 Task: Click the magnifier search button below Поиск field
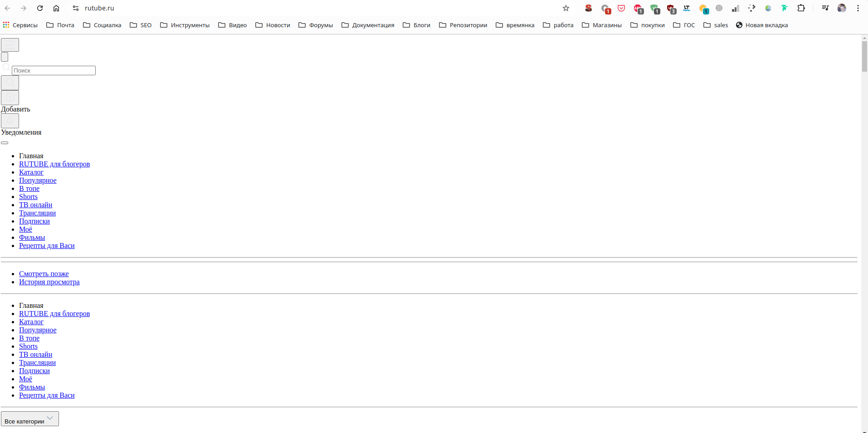[10, 83]
